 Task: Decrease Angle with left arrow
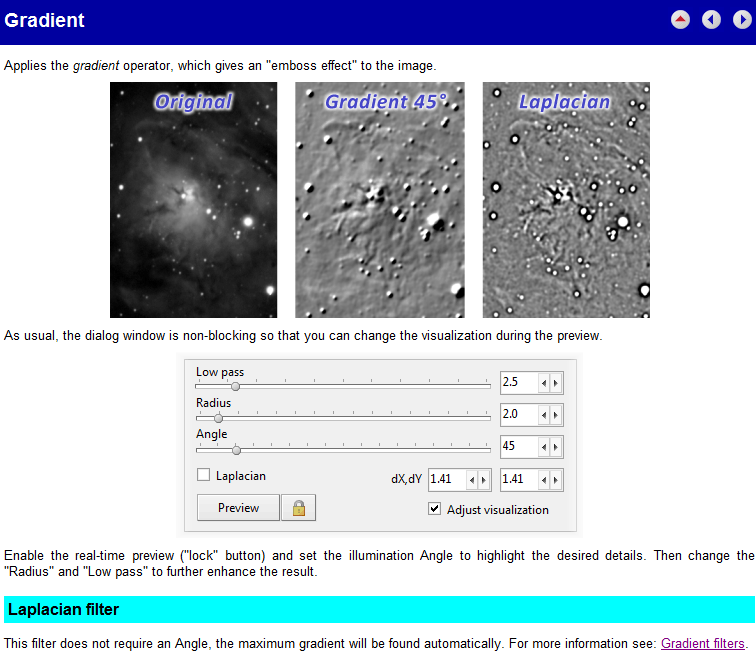(544, 447)
